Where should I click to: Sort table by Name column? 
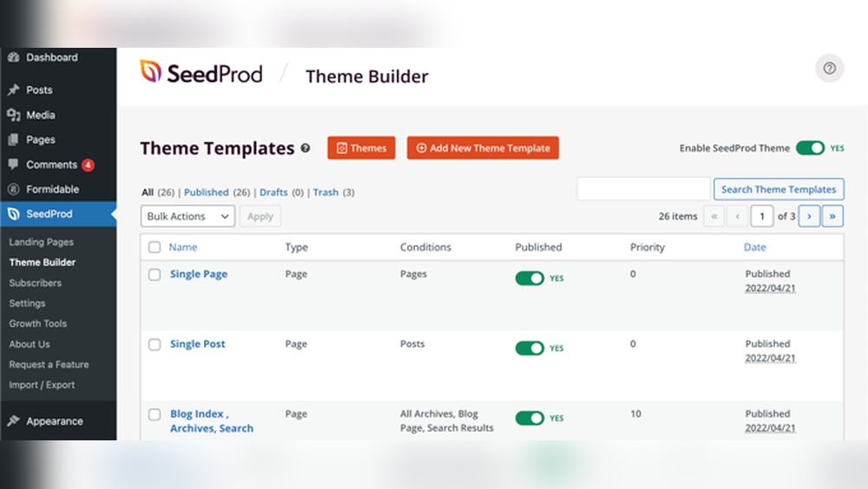(x=182, y=247)
